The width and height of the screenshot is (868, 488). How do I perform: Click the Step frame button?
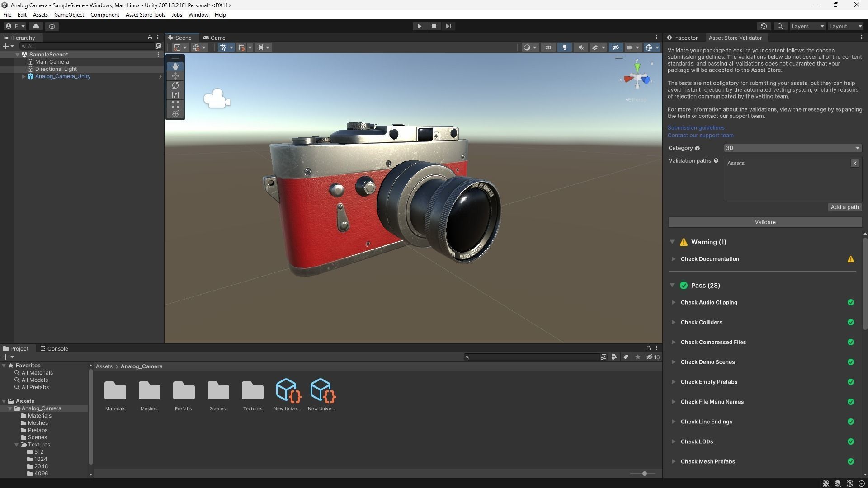(448, 26)
